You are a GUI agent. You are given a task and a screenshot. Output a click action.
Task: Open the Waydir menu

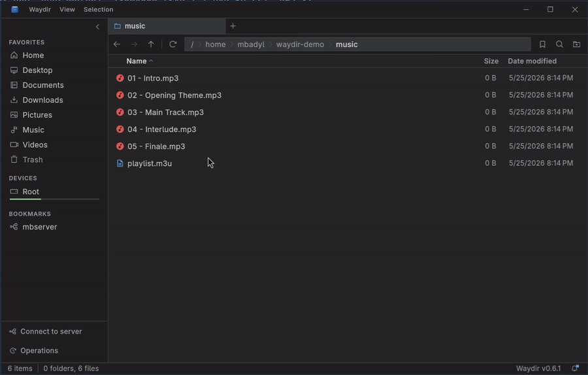[x=40, y=9]
